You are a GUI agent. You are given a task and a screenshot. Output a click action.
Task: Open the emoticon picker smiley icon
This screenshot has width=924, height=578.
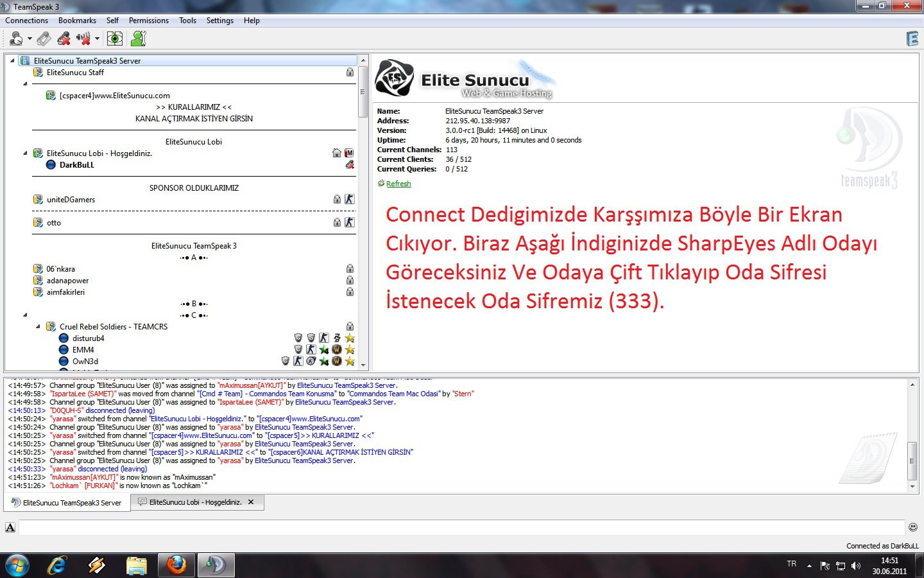coord(912,527)
